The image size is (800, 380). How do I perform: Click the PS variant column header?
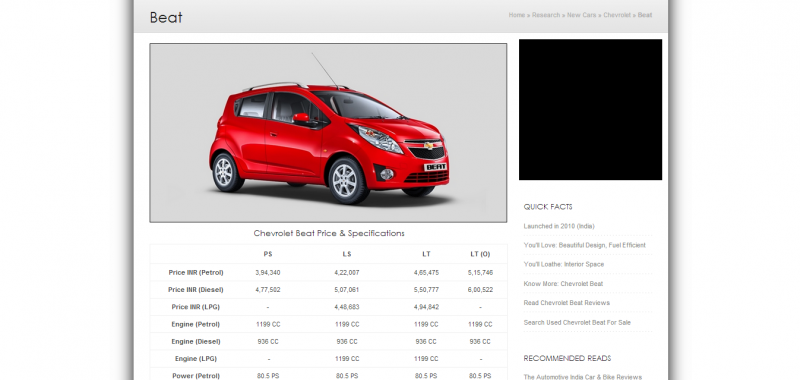pyautogui.click(x=268, y=254)
